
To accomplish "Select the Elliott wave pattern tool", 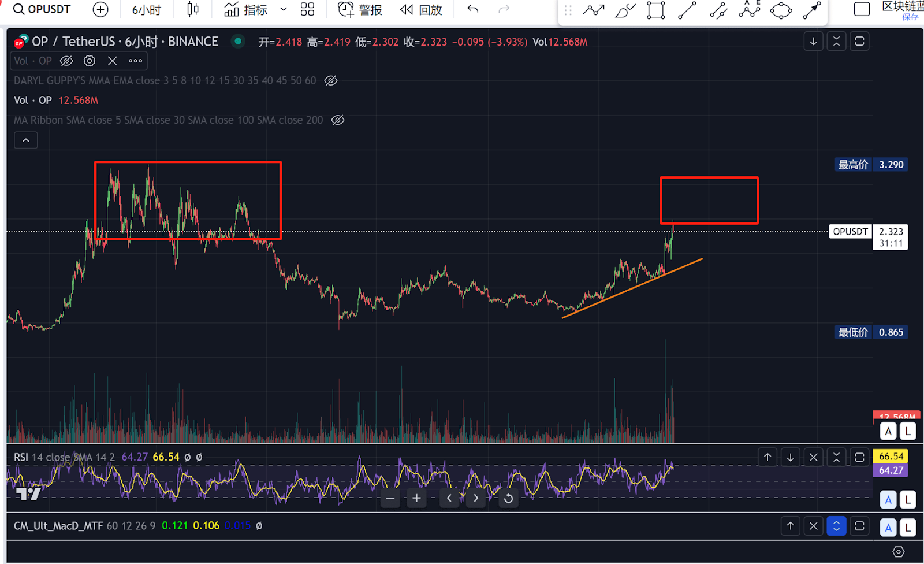I will click(x=750, y=10).
